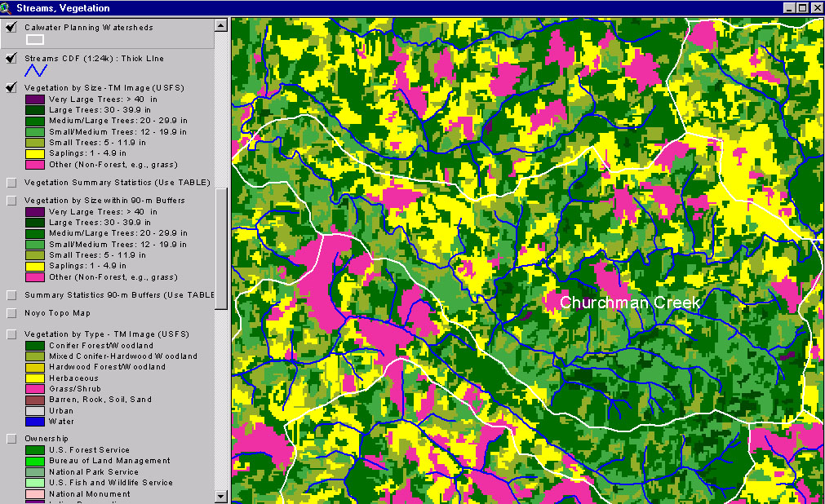Viewport: 825px width, 504px height.
Task: Click pink Other swatch in 90-m Buffers legend
Action: 35,277
